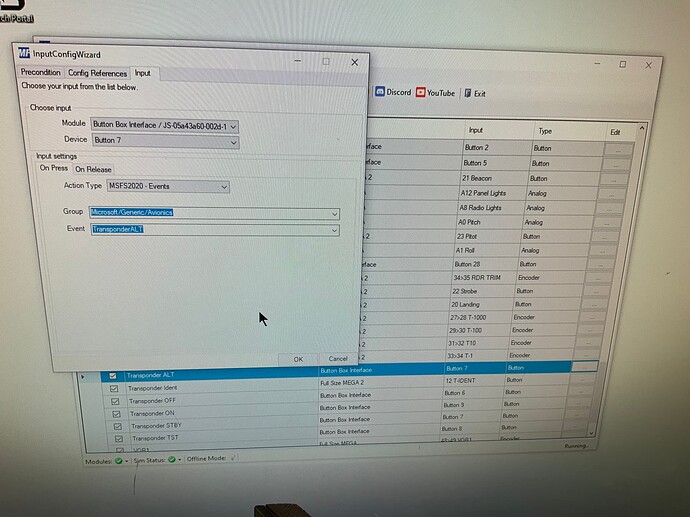Open the Device dropdown showing Button 7

point(233,142)
